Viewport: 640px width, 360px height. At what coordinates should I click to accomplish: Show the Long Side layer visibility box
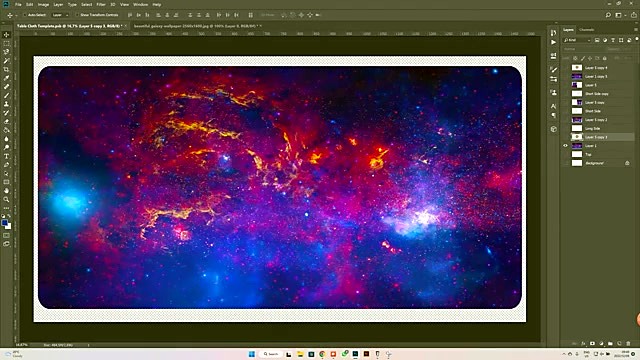coord(565,129)
